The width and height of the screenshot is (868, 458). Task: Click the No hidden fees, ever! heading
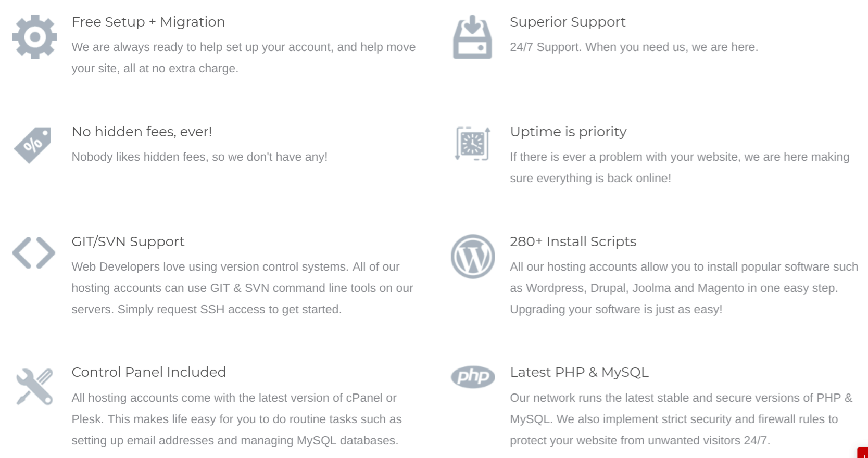pos(142,132)
